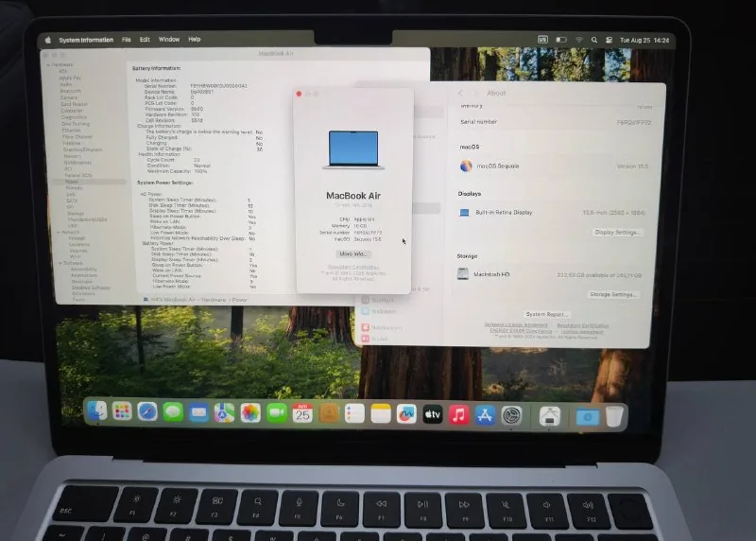Collapse the Network section in sidebar
This screenshot has width=756, height=541.
[x=59, y=232]
